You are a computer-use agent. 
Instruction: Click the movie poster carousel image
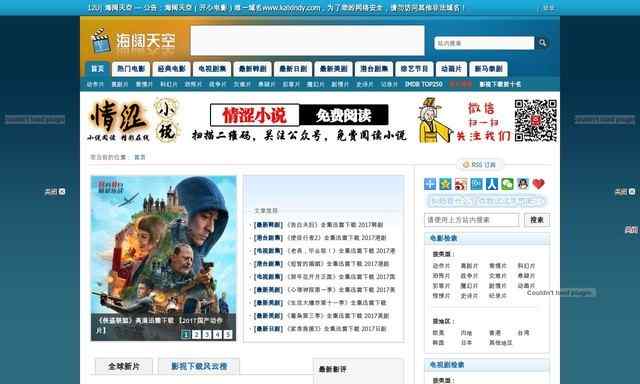point(163,258)
